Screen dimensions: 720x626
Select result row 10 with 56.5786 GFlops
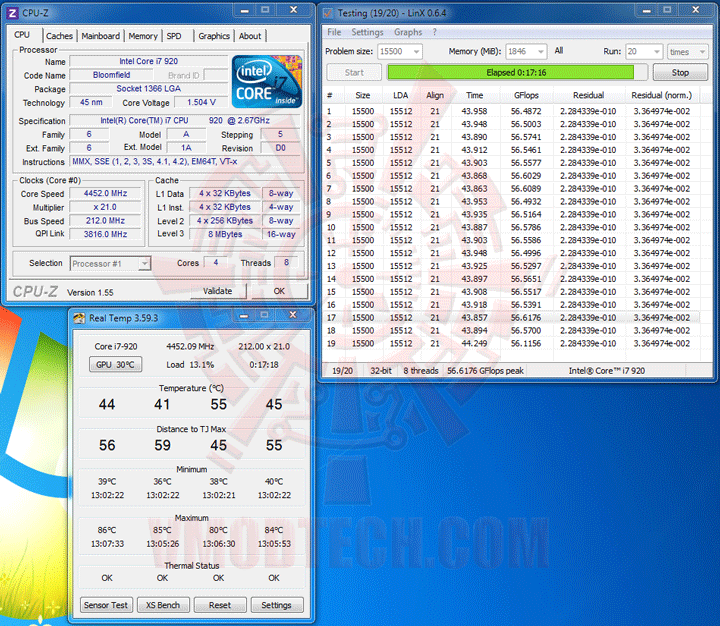point(512,227)
